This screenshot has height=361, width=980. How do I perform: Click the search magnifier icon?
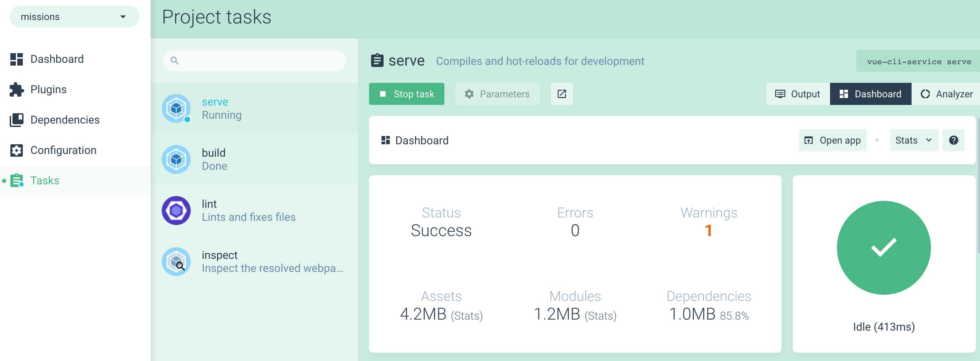point(175,61)
